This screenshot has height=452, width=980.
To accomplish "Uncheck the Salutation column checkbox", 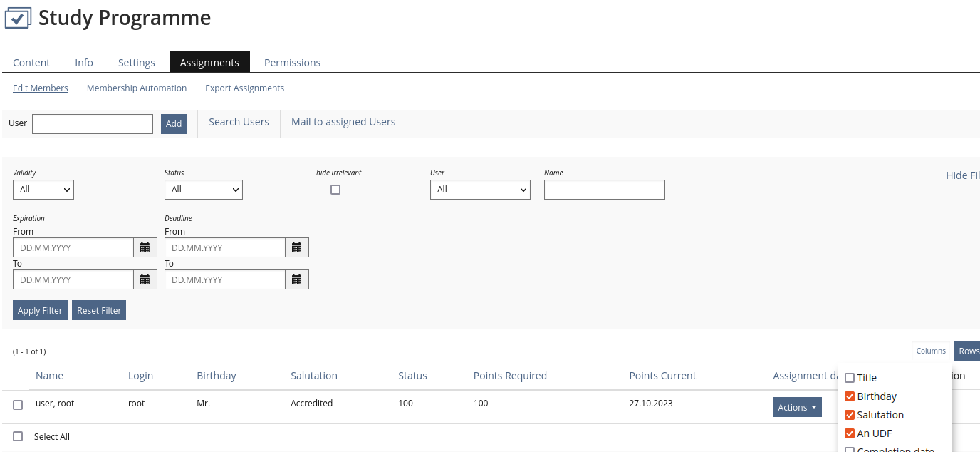I will tap(849, 414).
